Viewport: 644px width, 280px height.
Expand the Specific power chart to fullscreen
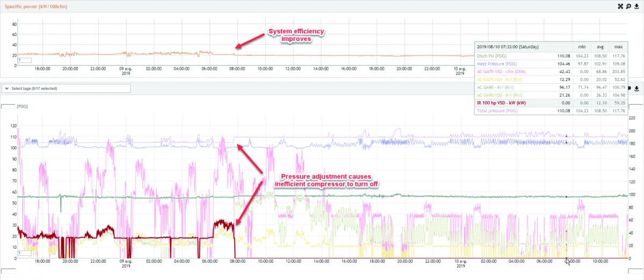click(620, 6)
